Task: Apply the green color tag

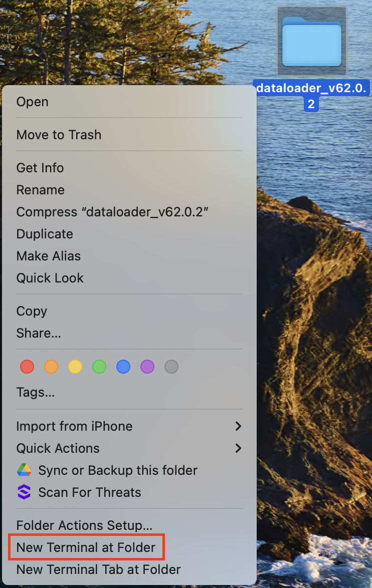Action: click(x=99, y=367)
